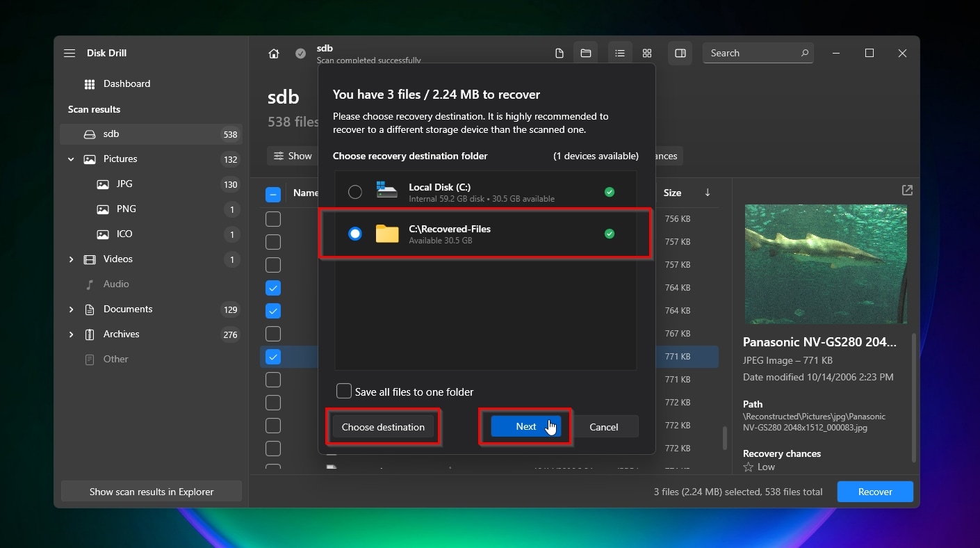Click the shark preview thumbnail
This screenshot has width=980, height=548.
point(826,264)
